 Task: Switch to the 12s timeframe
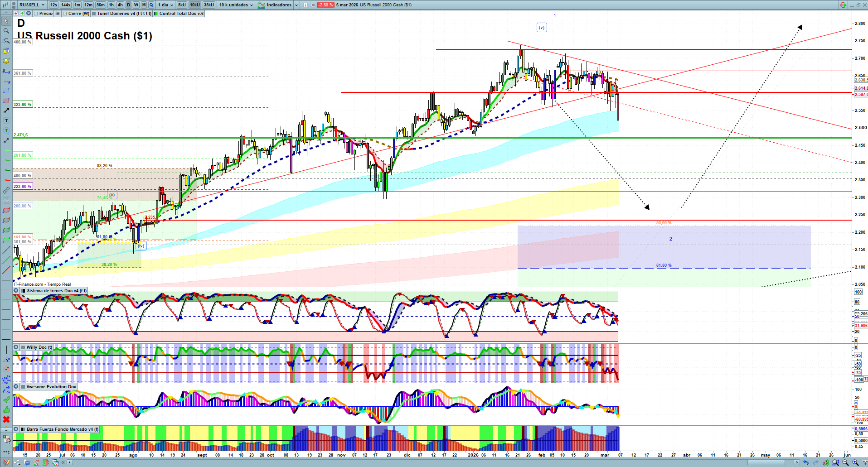pos(53,5)
